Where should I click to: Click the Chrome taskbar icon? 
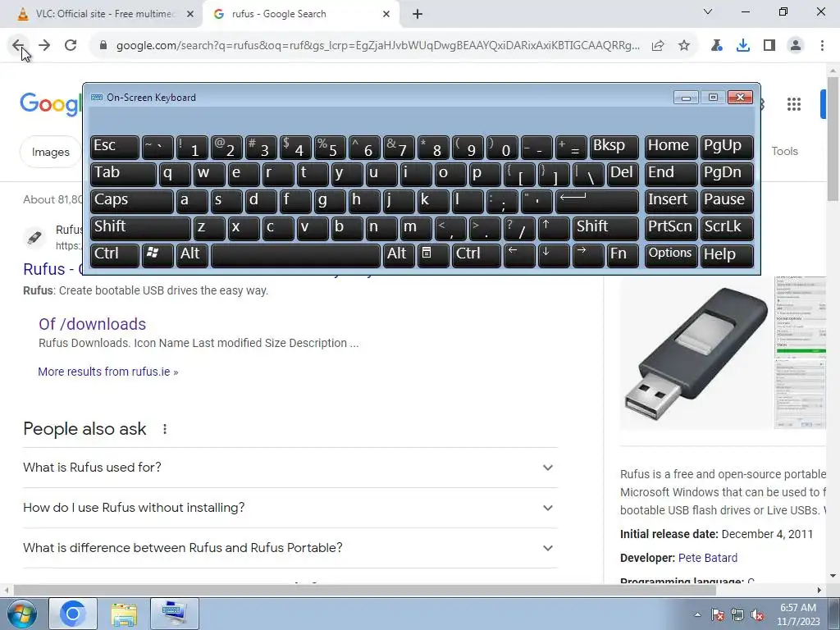[73, 614]
